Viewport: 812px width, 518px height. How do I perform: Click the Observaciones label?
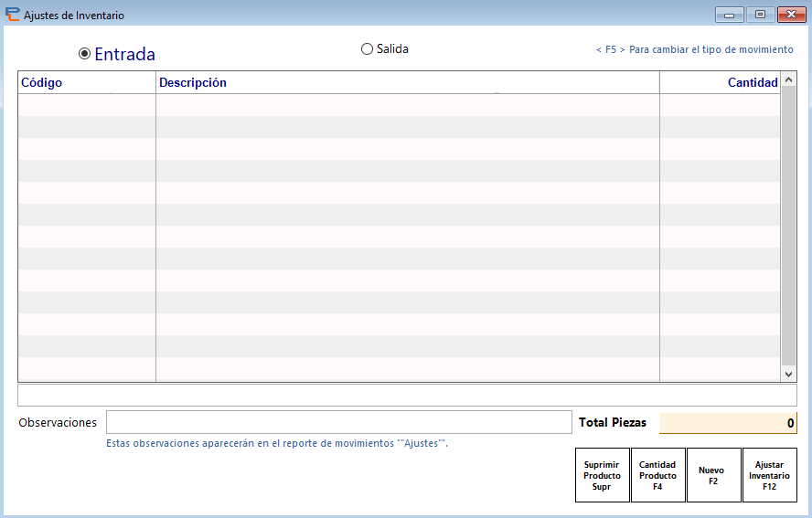(x=58, y=423)
